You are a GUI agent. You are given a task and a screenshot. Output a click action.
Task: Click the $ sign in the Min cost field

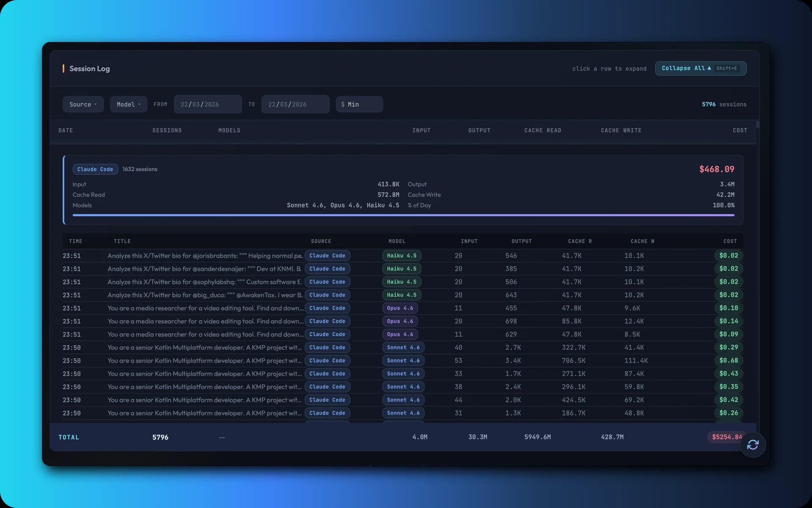(x=343, y=104)
